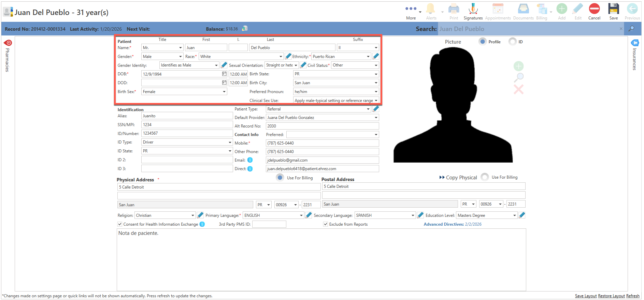The width and height of the screenshot is (644, 300).
Task: Open the ID Type dropdown showing Driver
Action: [187, 142]
